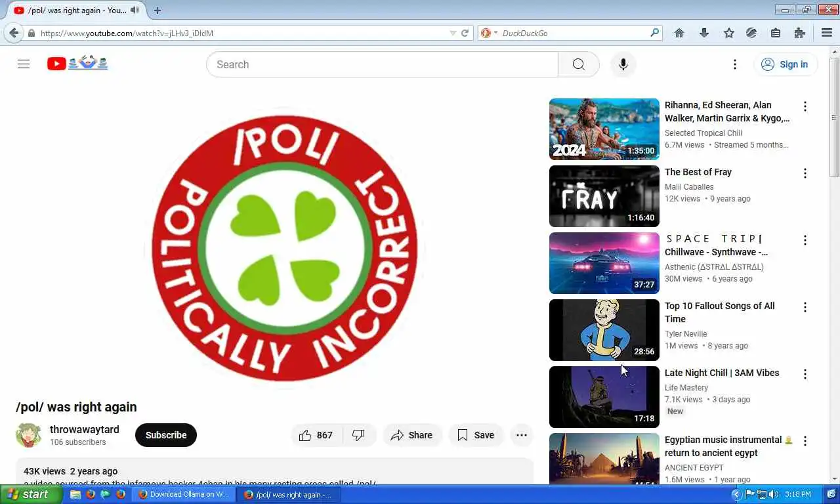Open The Best of Fray title link
Viewport: 840px width, 504px height.
(x=698, y=172)
